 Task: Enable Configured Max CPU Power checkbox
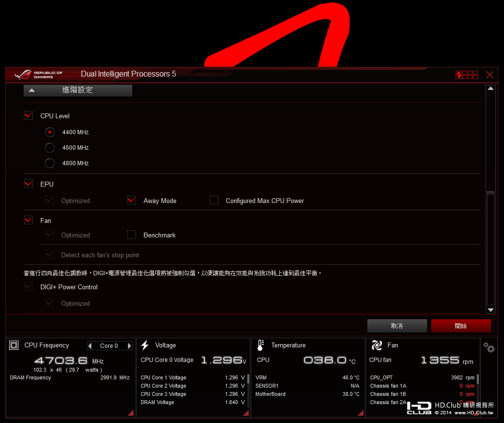[x=214, y=201]
